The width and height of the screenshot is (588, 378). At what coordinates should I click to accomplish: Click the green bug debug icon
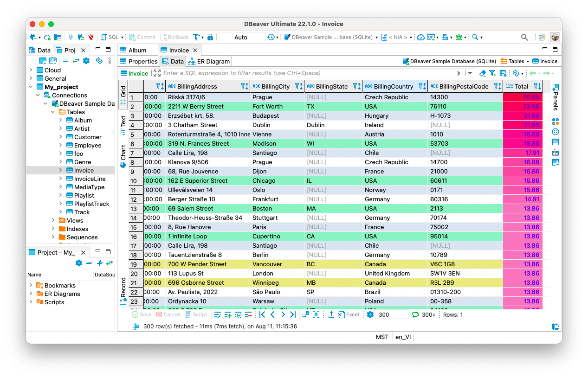[x=459, y=37]
